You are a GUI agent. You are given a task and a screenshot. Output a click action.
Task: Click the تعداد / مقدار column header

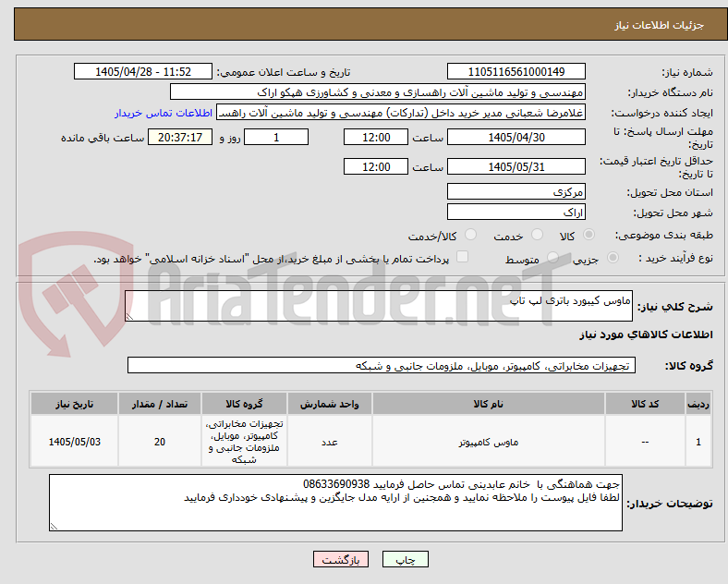coord(160,404)
